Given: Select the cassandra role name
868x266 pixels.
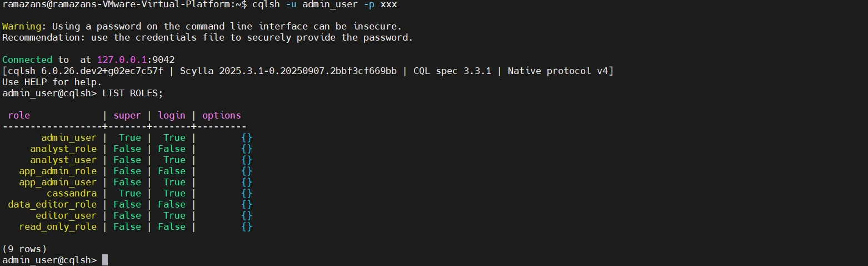Looking at the screenshot, I should tap(72, 194).
